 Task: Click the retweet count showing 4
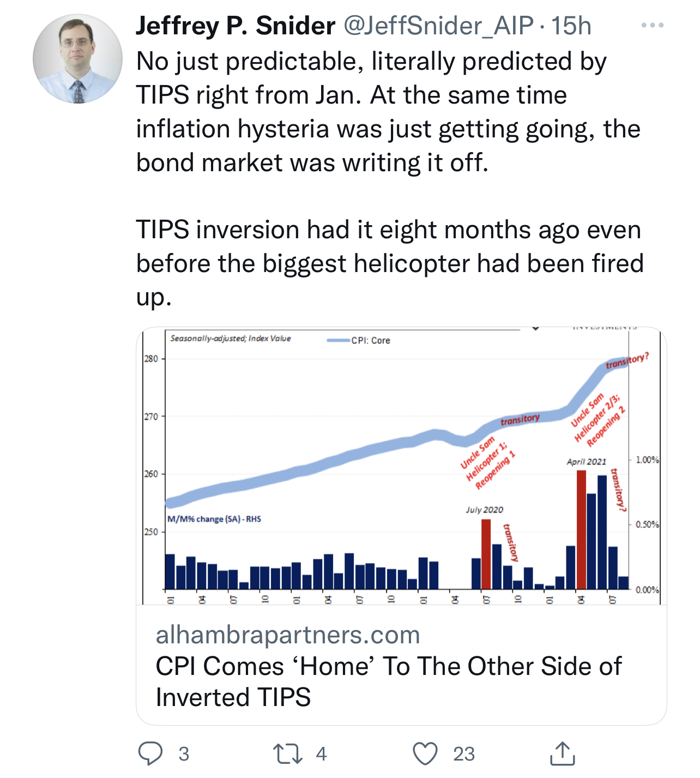[x=321, y=754]
